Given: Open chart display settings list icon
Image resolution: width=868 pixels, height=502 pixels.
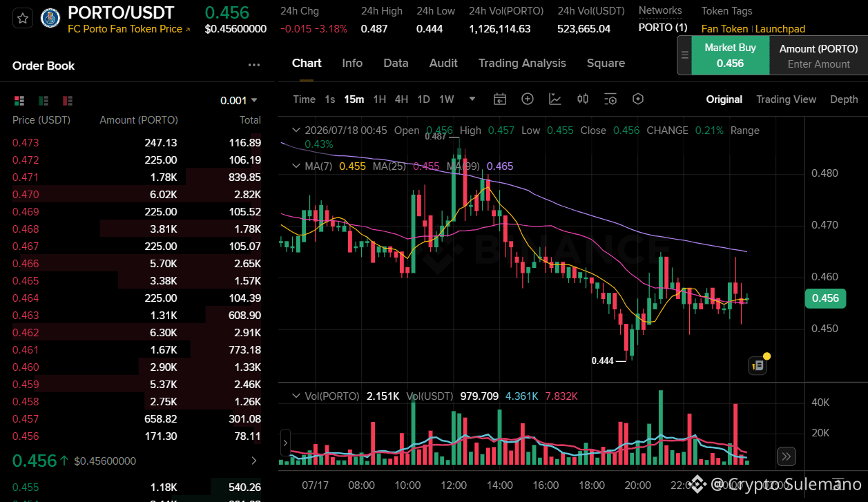Looking at the screenshot, I should tap(610, 99).
